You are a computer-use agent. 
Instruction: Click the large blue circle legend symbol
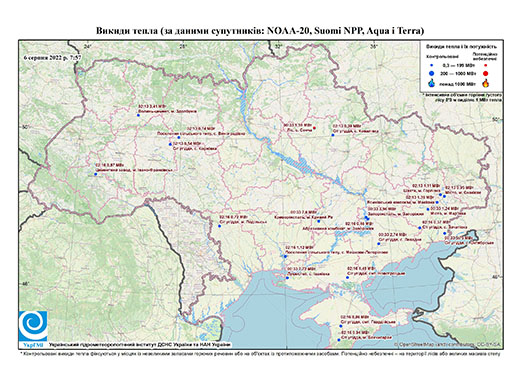point(432,73)
